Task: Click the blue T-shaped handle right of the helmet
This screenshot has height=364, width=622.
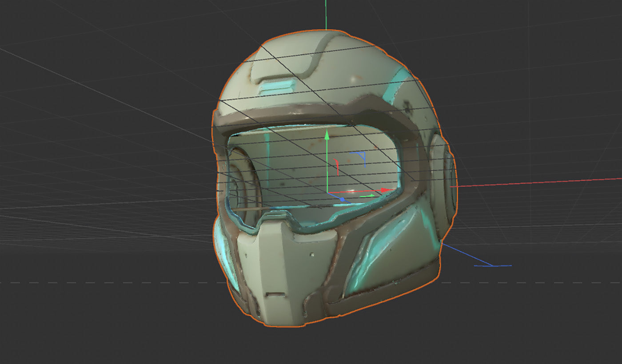Action: [x=492, y=266]
